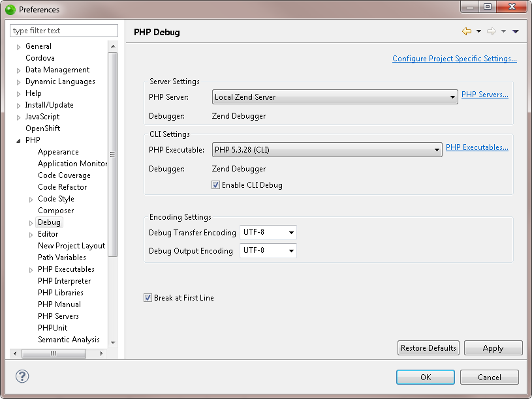Click the tree's scroll up arrow
Viewport: 532px width, 399px height.
[x=113, y=46]
